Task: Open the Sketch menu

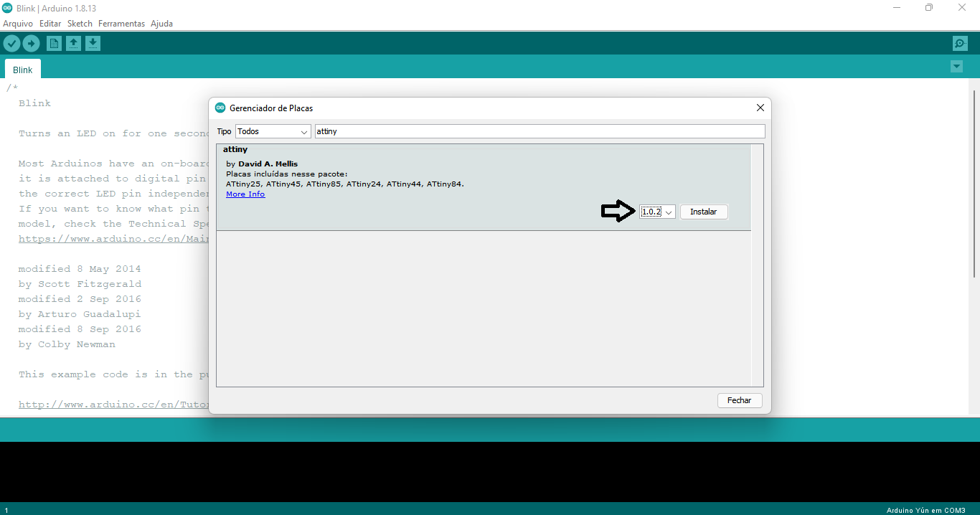Action: coord(80,24)
